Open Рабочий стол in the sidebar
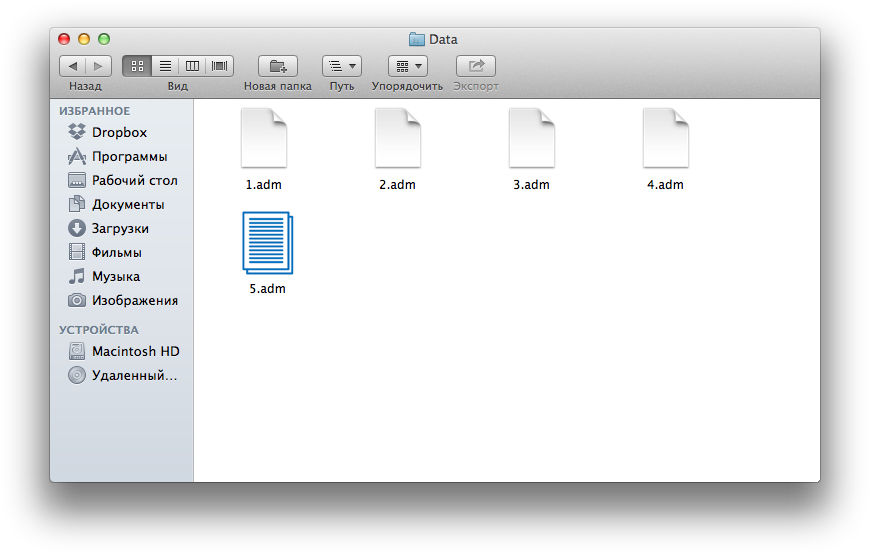The image size is (869, 553). click(x=121, y=181)
